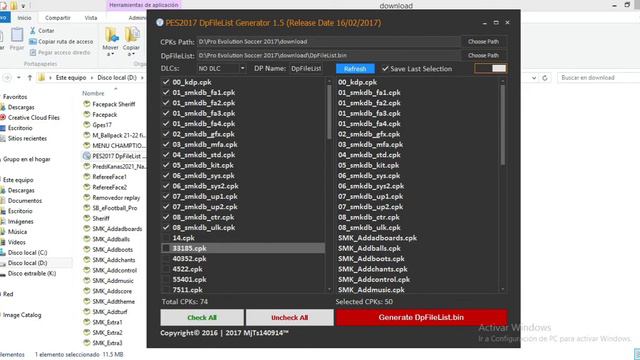Open Herramientas de aplicación tab
Viewport: 640px width, 360px height.
click(x=144, y=5)
